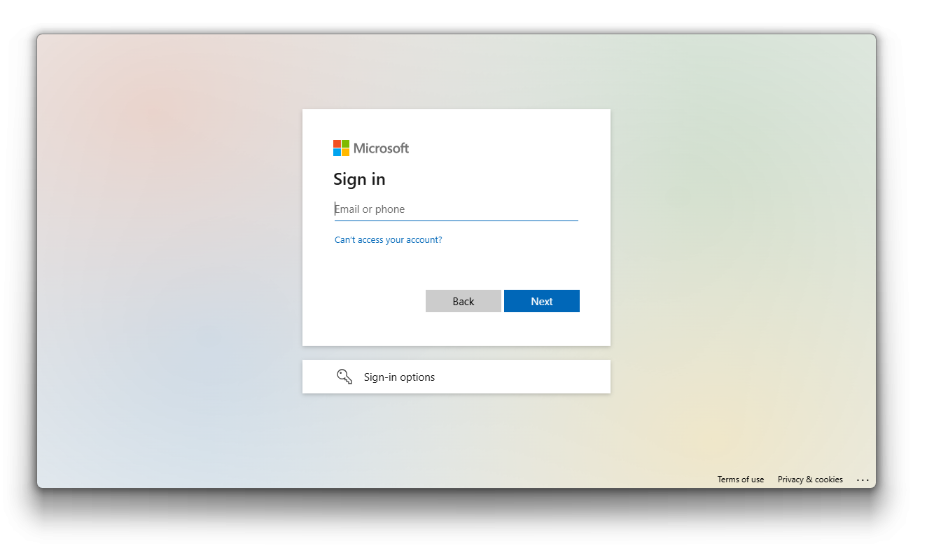Click the gray Back button
Image resolution: width=927 pixels, height=560 pixels.
pos(463,301)
